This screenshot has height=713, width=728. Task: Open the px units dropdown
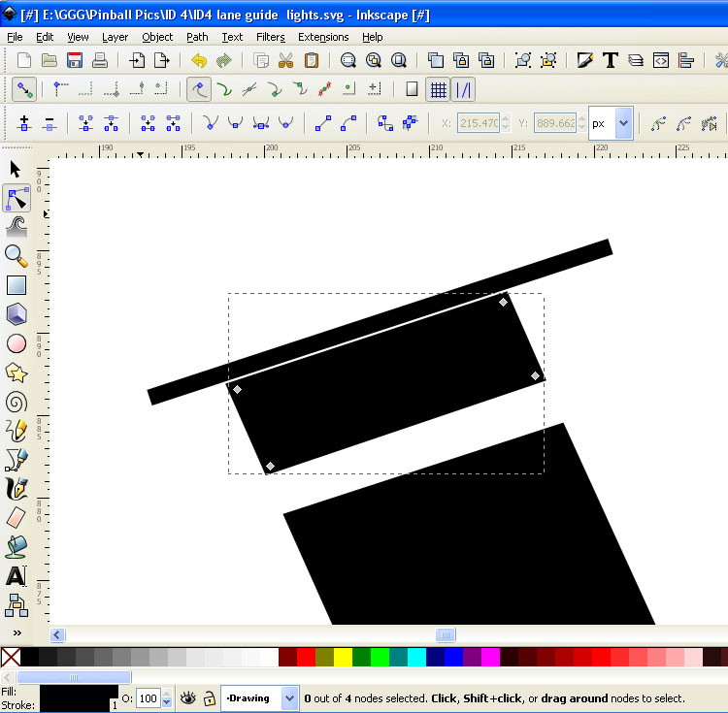pyautogui.click(x=623, y=124)
